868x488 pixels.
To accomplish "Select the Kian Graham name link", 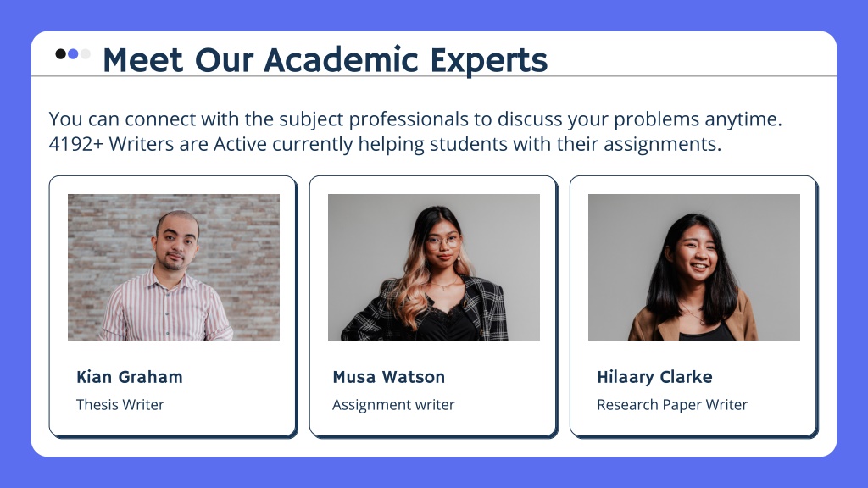I will tap(130, 377).
